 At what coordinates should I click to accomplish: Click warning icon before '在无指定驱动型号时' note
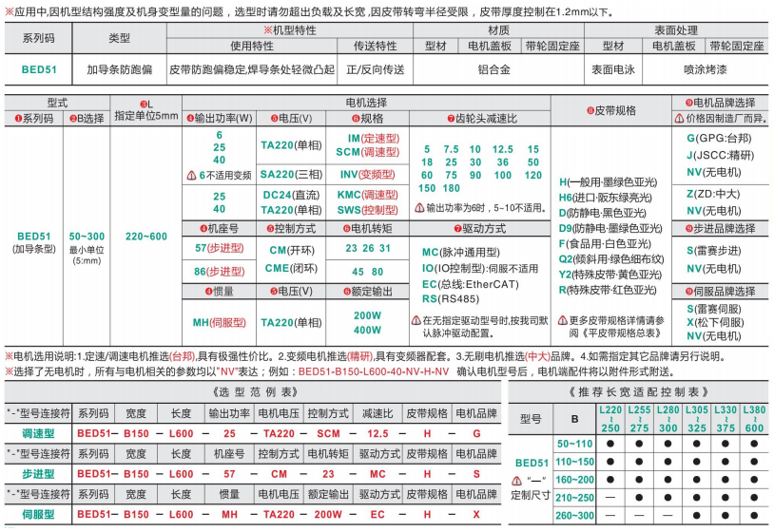pos(415,321)
